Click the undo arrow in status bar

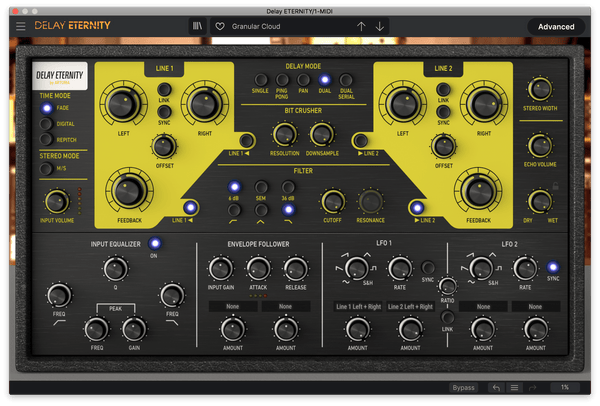click(496, 388)
